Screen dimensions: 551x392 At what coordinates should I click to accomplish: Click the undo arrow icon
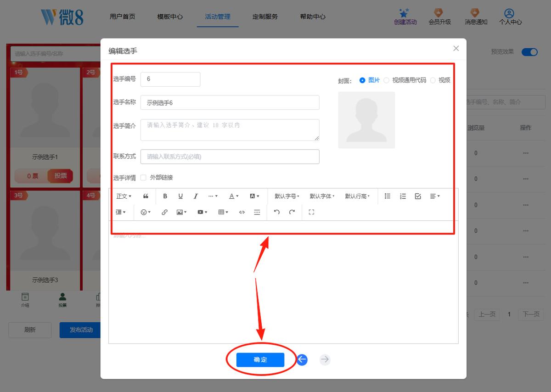276,212
